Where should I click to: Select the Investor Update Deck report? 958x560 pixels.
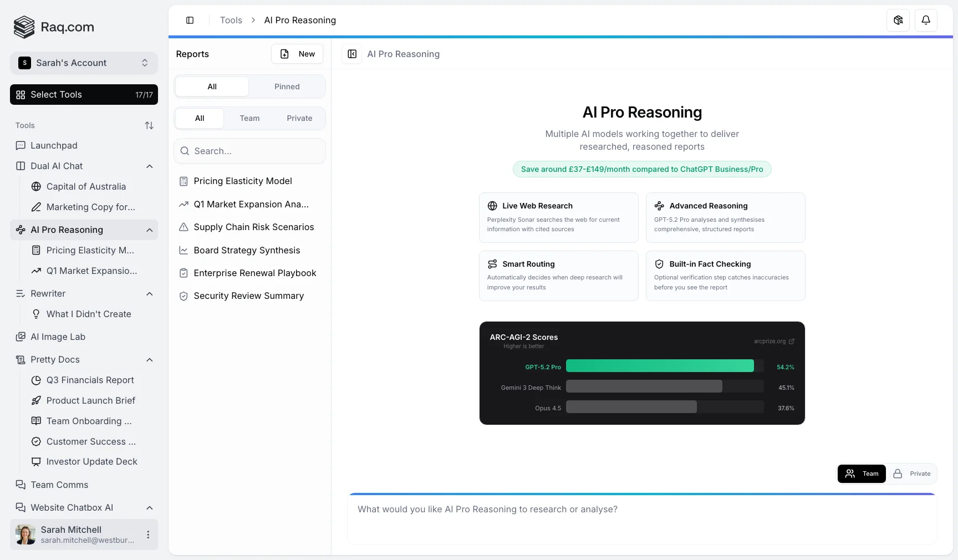92,461
